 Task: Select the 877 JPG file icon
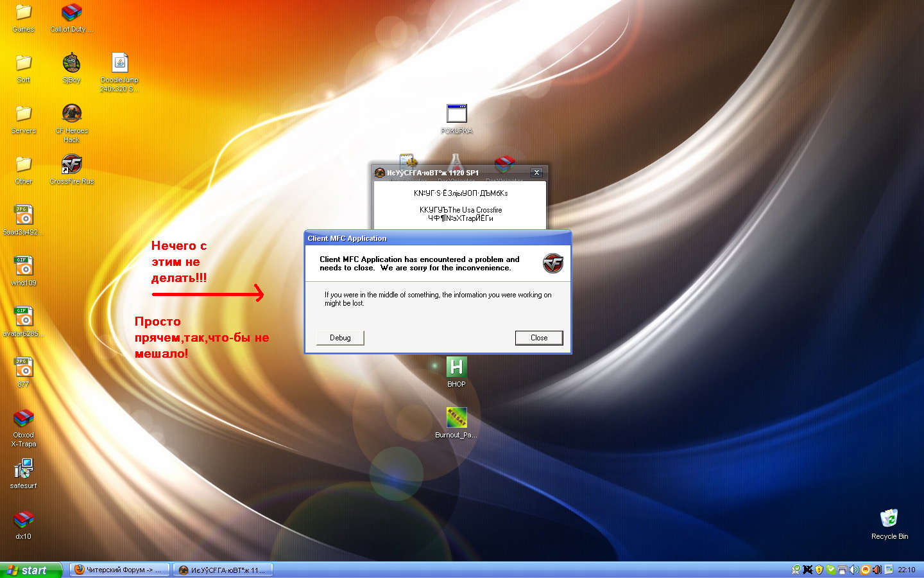click(23, 372)
